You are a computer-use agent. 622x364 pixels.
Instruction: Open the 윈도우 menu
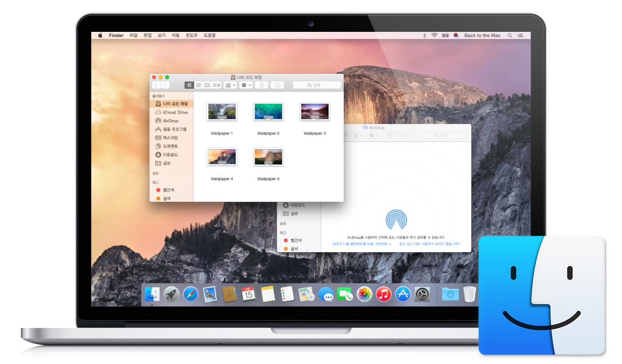pyautogui.click(x=192, y=35)
